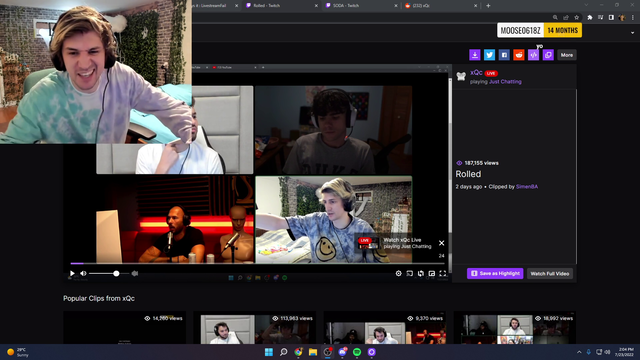The width and height of the screenshot is (640, 360).
Task: Show hidden system tray icons
Action: pyautogui.click(x=579, y=352)
